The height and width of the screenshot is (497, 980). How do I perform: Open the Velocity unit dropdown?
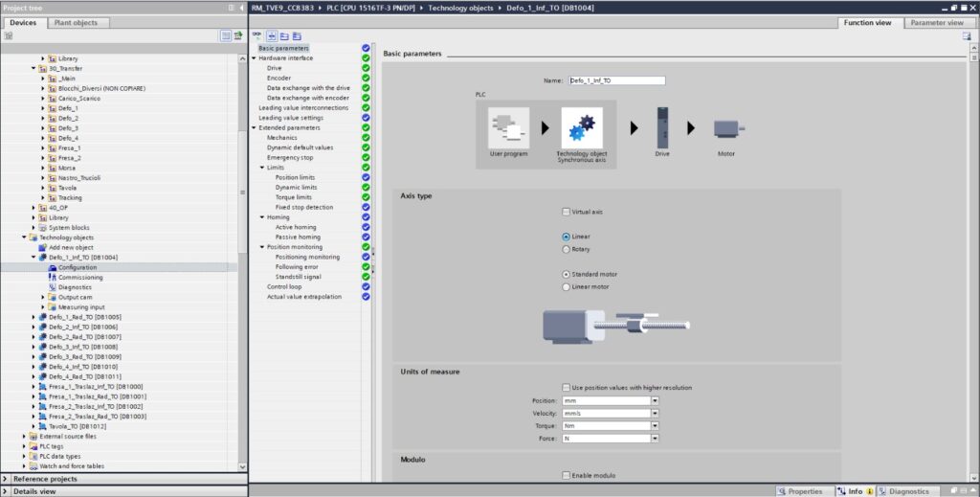655,414
